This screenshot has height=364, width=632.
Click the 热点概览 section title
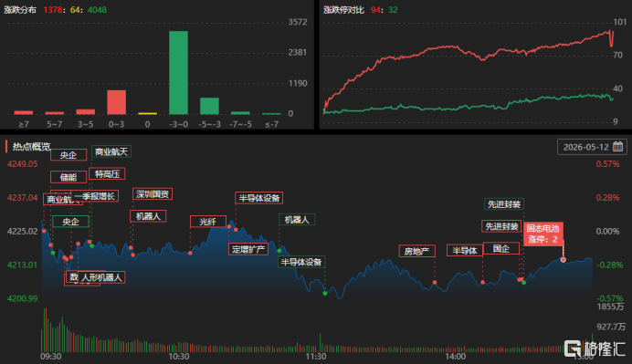pos(32,146)
